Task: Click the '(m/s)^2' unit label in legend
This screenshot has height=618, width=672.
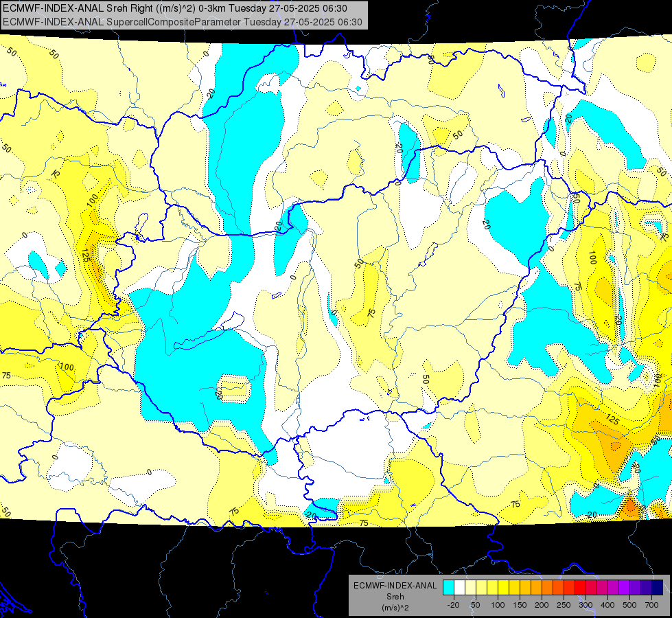Action: (395, 608)
